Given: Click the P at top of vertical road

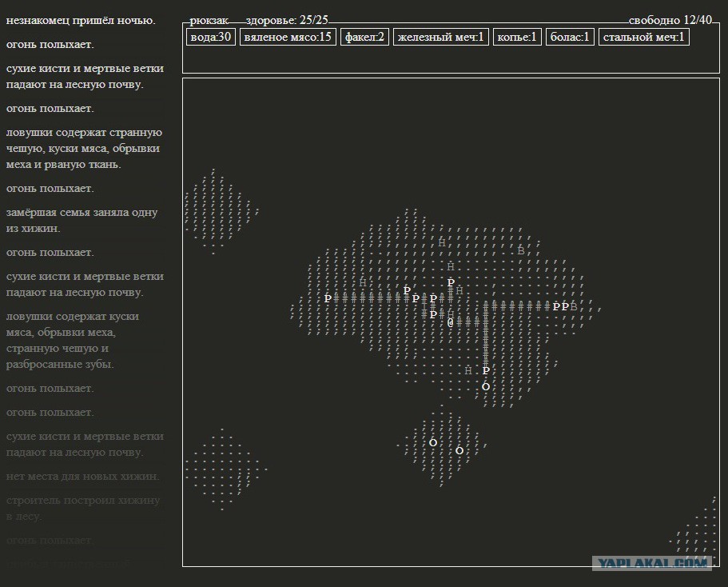Looking at the screenshot, I should (451, 282).
